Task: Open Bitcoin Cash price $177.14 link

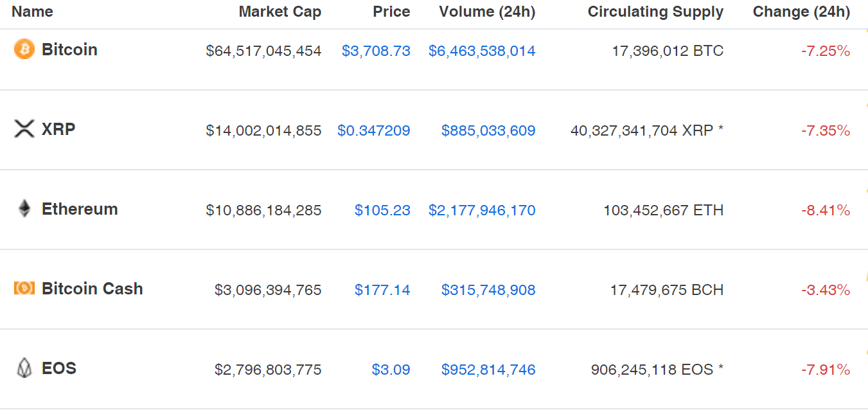Action: pos(382,290)
